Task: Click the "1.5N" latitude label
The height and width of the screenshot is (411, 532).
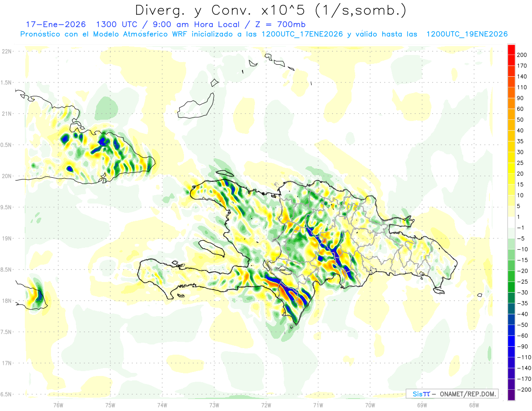Action: coord(7,82)
